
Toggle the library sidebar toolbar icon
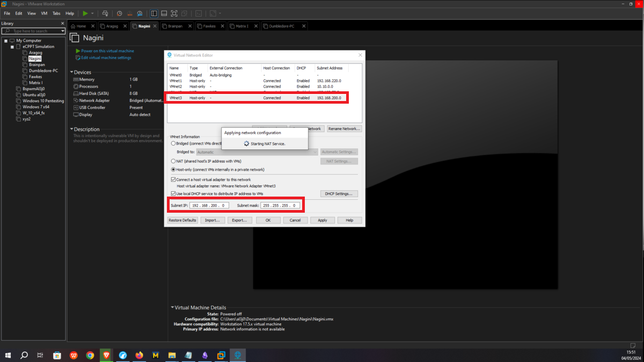pos(154,13)
